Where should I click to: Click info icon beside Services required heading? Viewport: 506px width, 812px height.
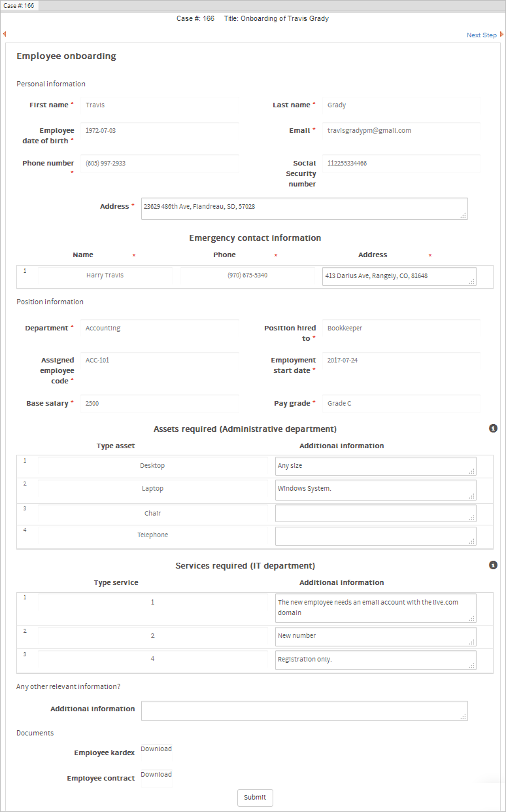pyautogui.click(x=493, y=565)
